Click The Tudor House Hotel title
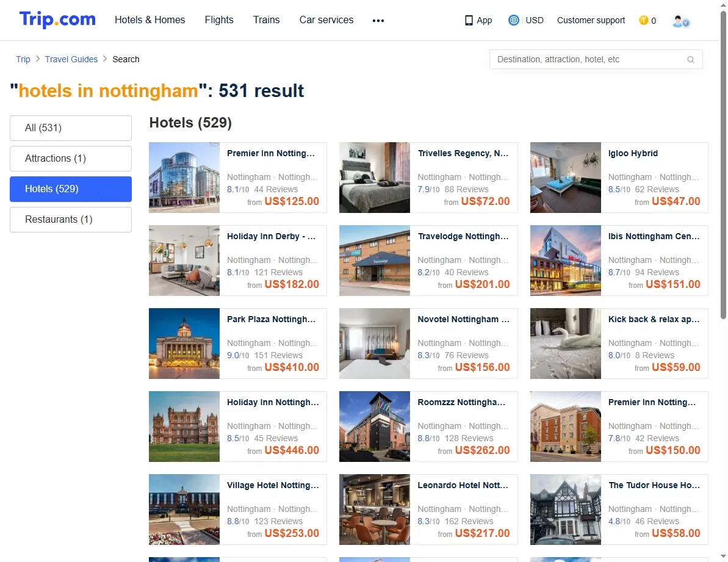This screenshot has height=562, width=728. (654, 486)
